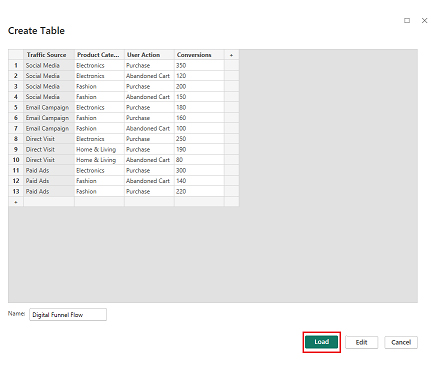Click the 80 conversions cell
434x373 pixels.
pos(199,160)
